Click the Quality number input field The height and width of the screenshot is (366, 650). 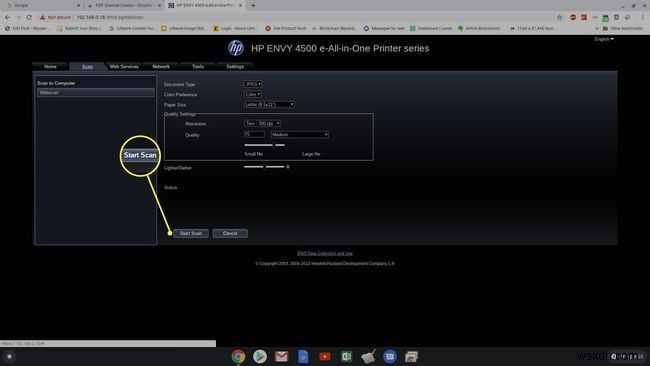254,134
